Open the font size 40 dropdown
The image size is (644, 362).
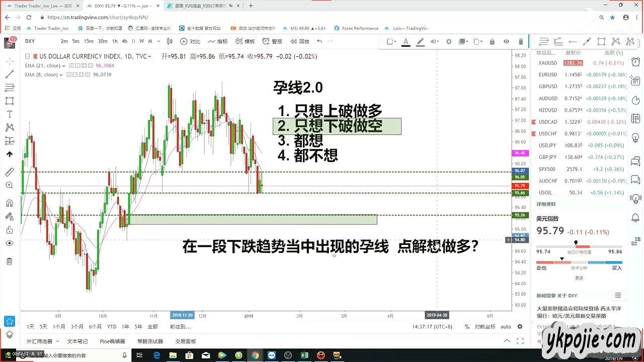pos(434,42)
